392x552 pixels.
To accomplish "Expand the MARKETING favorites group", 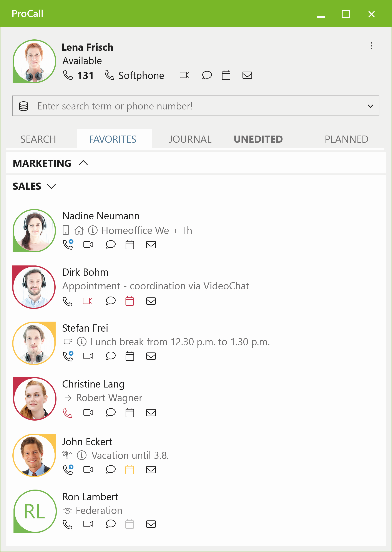I will coord(83,163).
